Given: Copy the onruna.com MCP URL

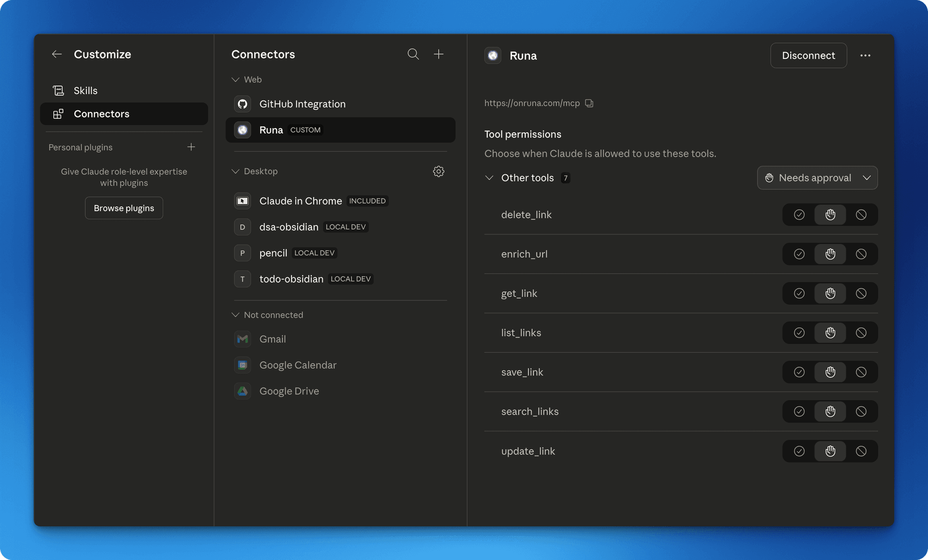Looking at the screenshot, I should pos(589,103).
